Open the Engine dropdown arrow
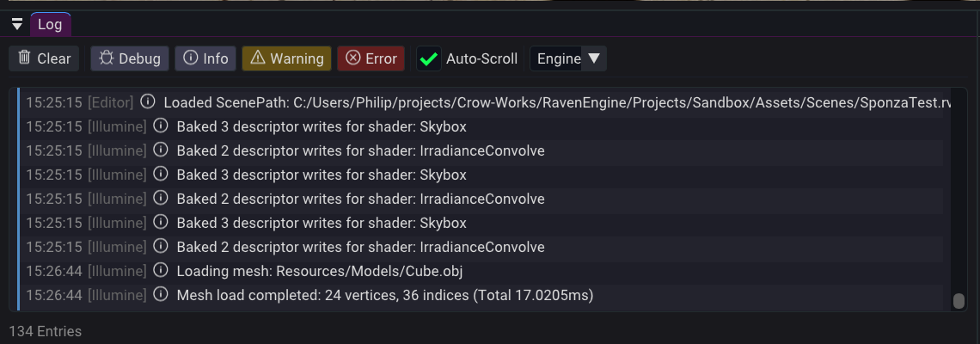The height and width of the screenshot is (344, 980). pos(594,58)
